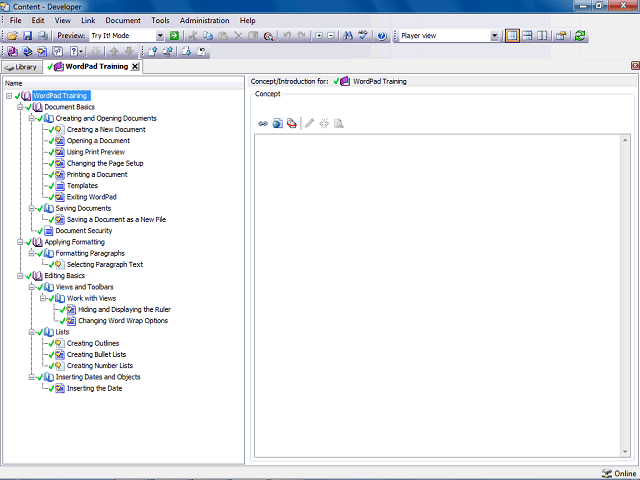This screenshot has height=480, width=640.
Task: Click the Collapse All minus icon
Action: click(x=331, y=36)
